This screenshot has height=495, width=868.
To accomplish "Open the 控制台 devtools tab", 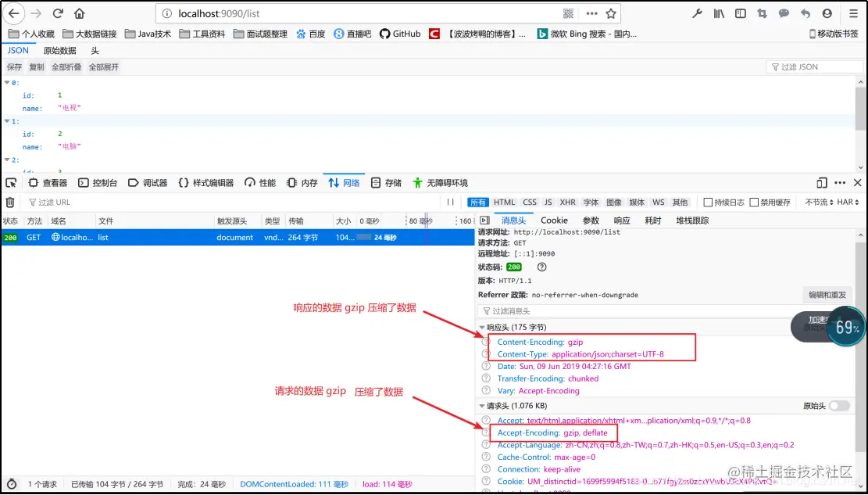I will pos(98,183).
